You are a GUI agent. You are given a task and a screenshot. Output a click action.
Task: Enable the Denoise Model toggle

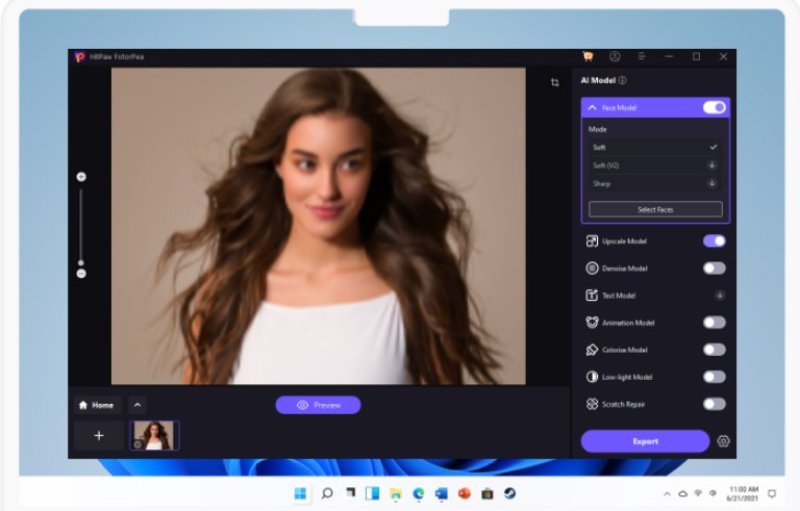pyautogui.click(x=714, y=268)
